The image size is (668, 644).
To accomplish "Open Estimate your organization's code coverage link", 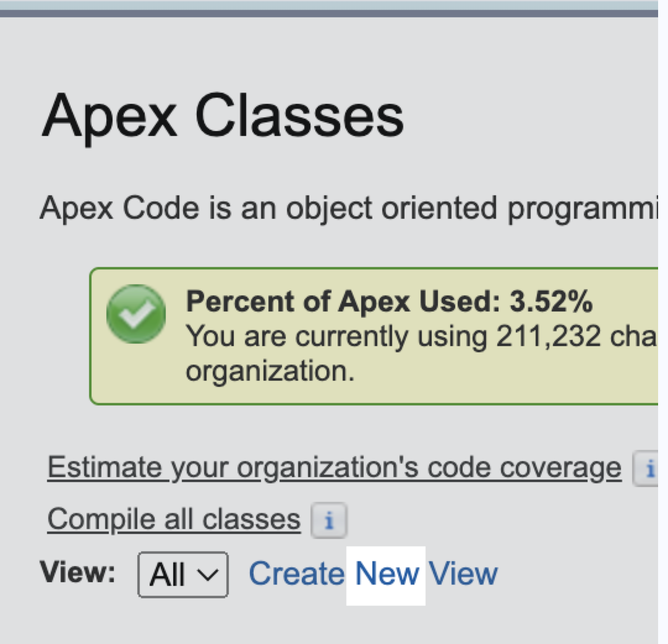I will (x=334, y=468).
